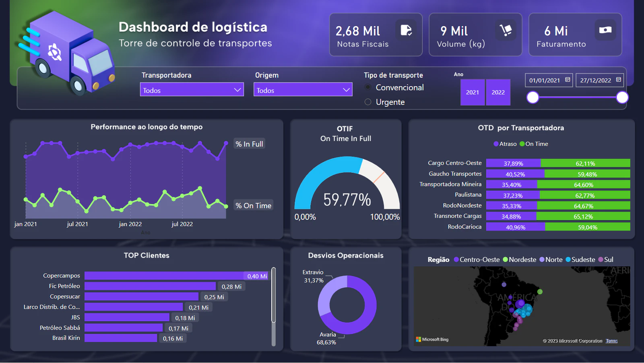The image size is (644, 363).
Task: Click Cargo Centro-Oeste Atraso 37,89% bar
Action: coord(514,163)
